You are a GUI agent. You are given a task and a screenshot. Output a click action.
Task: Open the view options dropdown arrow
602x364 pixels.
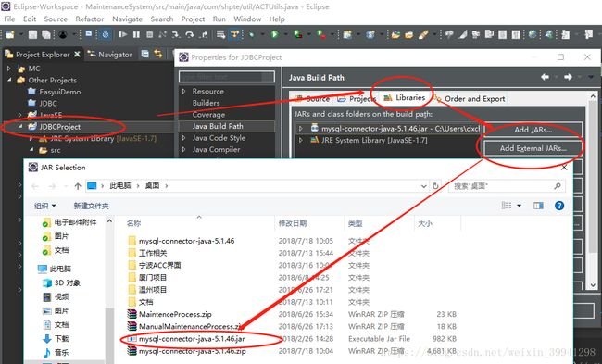pos(519,206)
